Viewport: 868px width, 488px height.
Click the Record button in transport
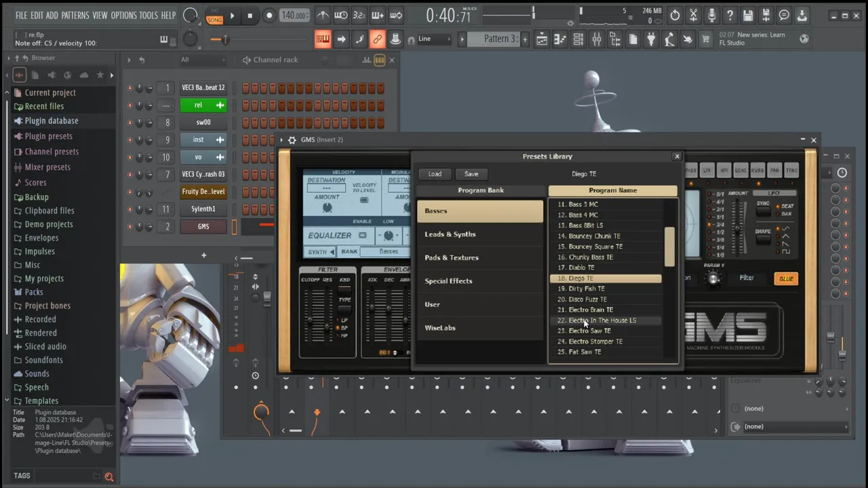[269, 15]
